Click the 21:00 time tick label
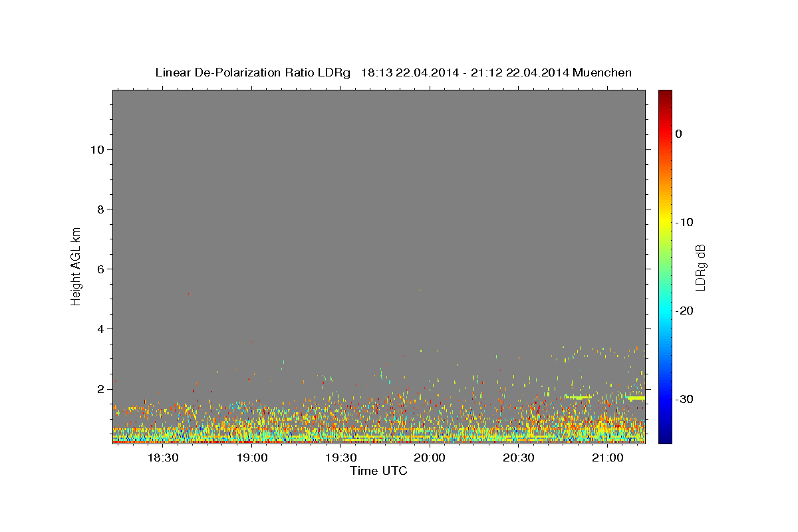Image resolution: width=798 pixels, height=532 pixels. tap(607, 458)
